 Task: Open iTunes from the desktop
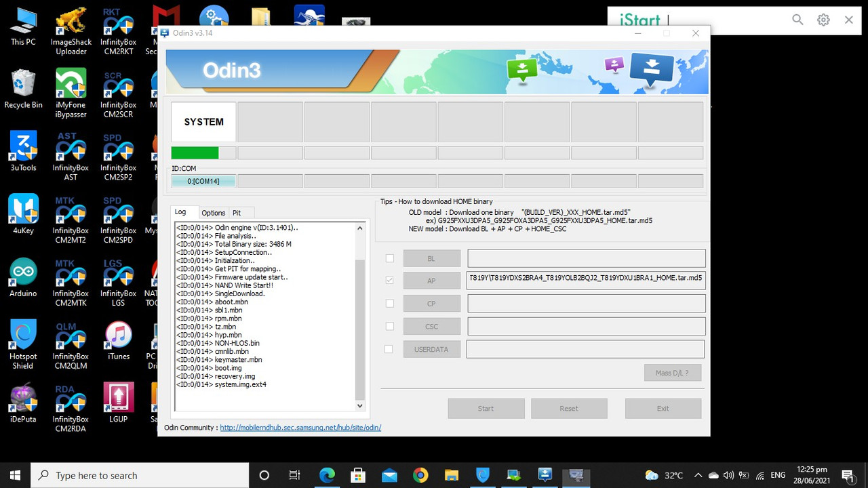pyautogui.click(x=119, y=341)
